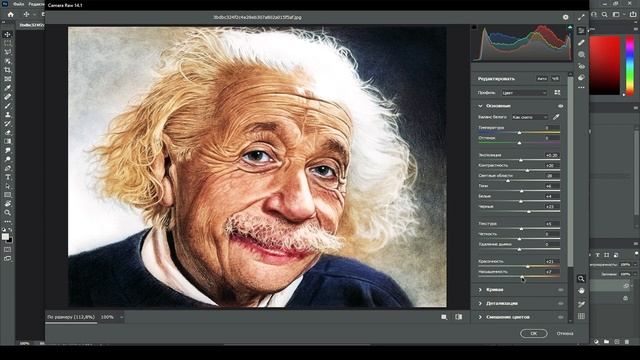Toggle visibility of the Кривая panel edits
The width and height of the screenshot is (640, 360).
(561, 290)
